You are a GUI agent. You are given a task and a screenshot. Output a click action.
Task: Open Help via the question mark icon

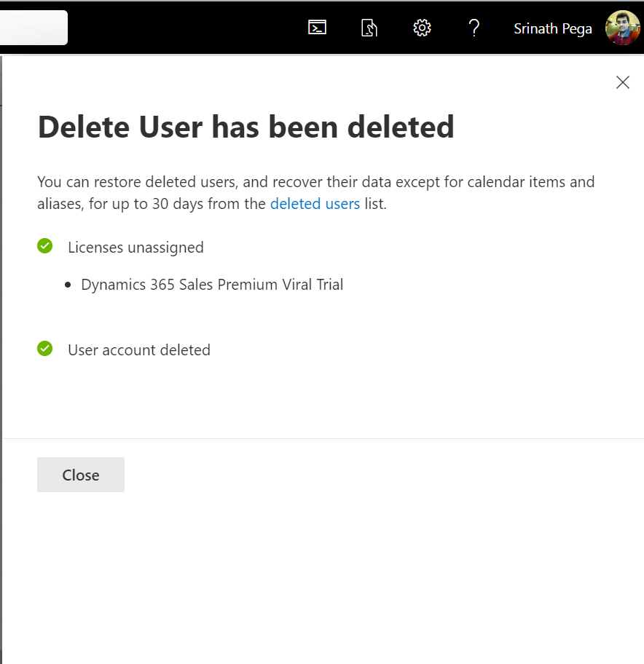tap(474, 28)
